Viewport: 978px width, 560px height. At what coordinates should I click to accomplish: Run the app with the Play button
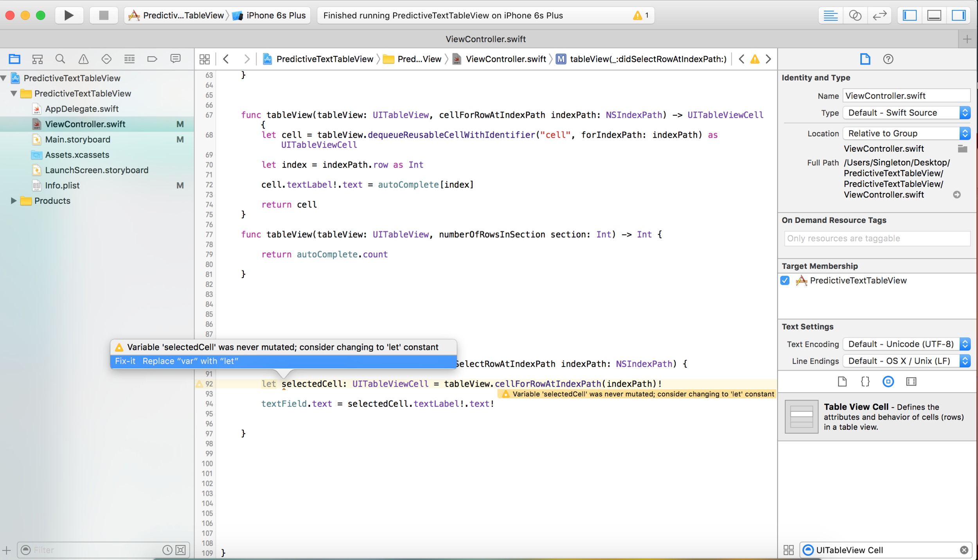pos(69,15)
